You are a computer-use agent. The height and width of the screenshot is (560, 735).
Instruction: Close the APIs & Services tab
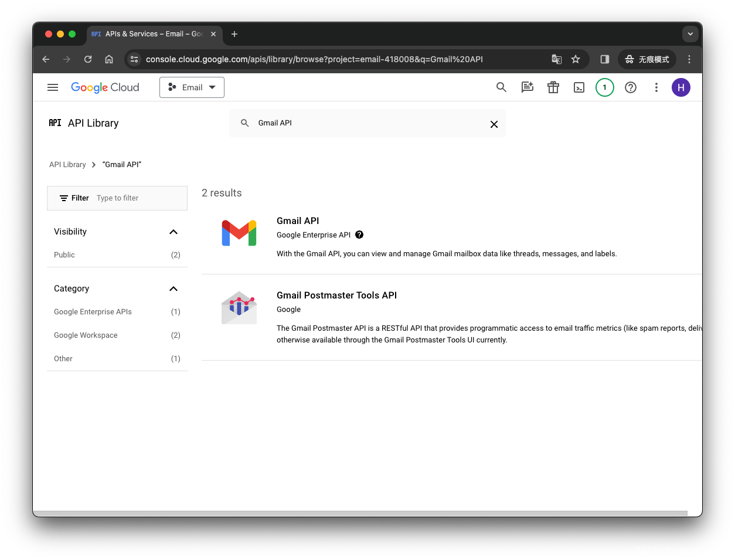tap(213, 34)
